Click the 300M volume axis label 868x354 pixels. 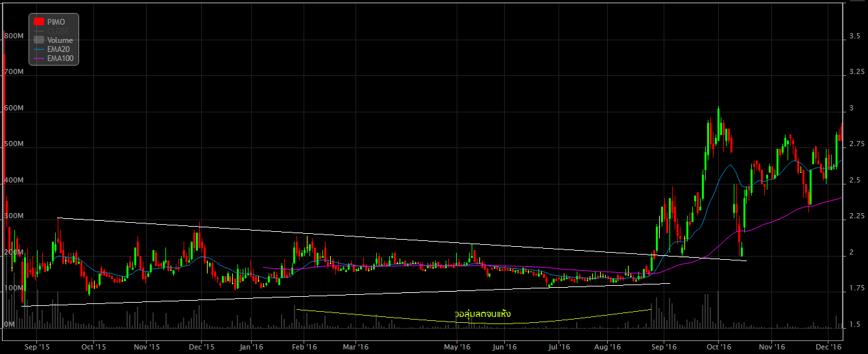coord(14,216)
